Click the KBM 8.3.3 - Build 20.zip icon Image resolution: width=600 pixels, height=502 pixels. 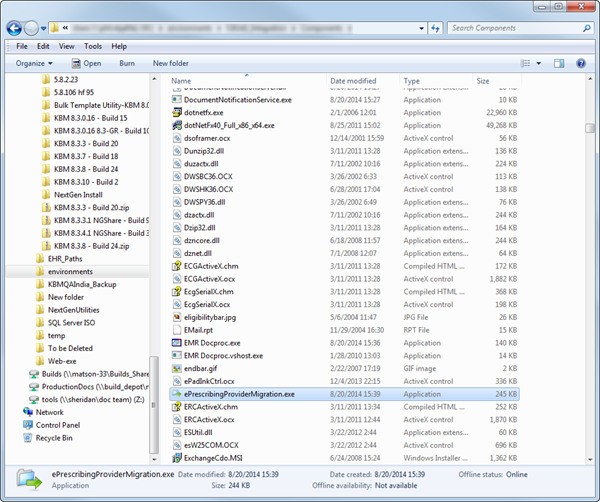46,208
